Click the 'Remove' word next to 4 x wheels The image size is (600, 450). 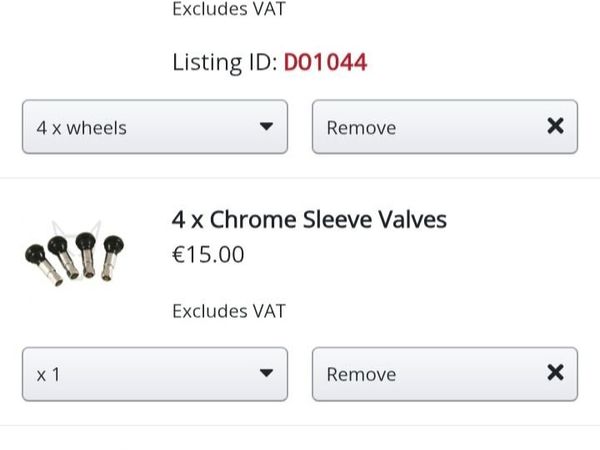coord(361,128)
